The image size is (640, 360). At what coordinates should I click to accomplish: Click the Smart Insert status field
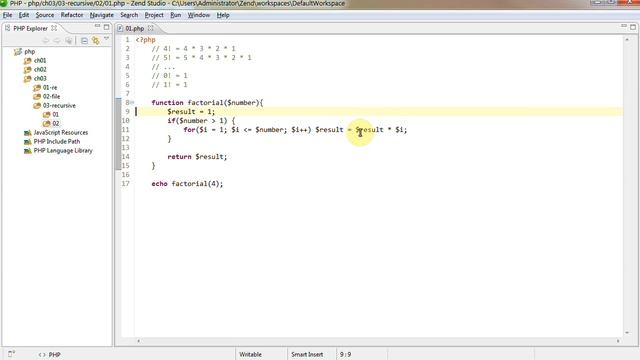pos(307,354)
